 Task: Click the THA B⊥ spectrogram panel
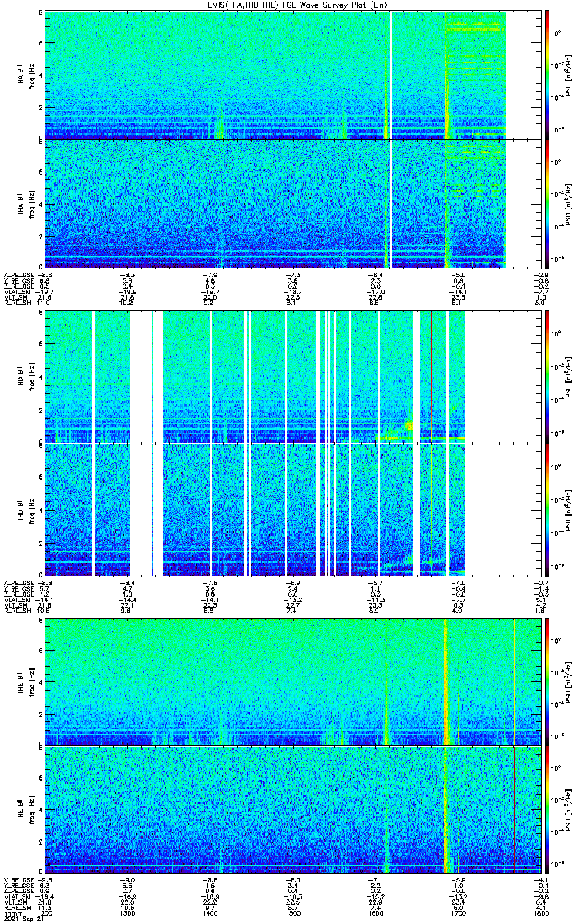292,75
